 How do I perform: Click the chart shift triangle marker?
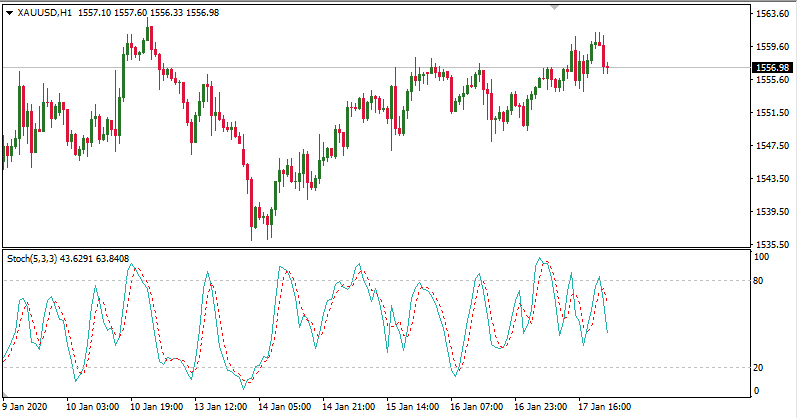[554, 8]
